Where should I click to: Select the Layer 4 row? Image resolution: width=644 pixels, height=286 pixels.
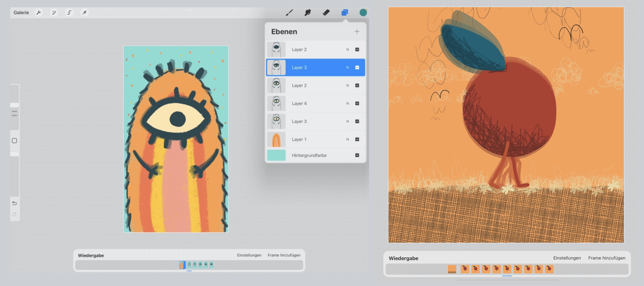pos(316,103)
